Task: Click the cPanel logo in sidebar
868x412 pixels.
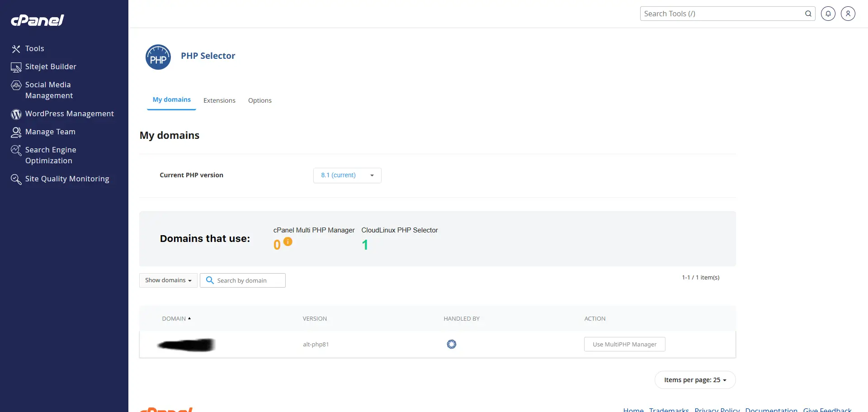Action: pos(38,20)
